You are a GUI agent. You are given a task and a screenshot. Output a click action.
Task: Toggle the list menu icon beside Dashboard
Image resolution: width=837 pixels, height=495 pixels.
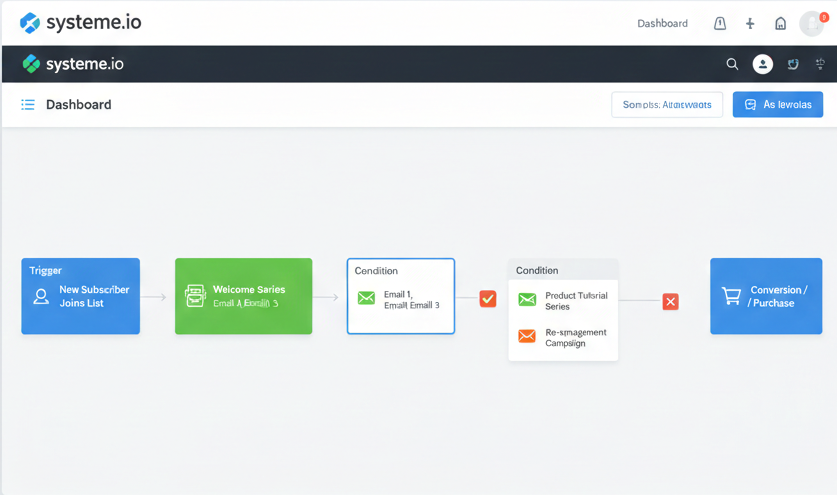[28, 105]
